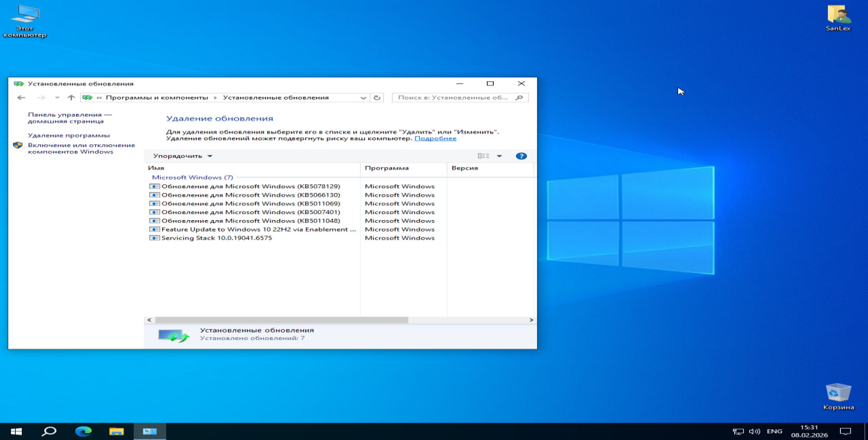Click the change view layout icon
Viewport: 868px width, 440px height.
pos(483,156)
